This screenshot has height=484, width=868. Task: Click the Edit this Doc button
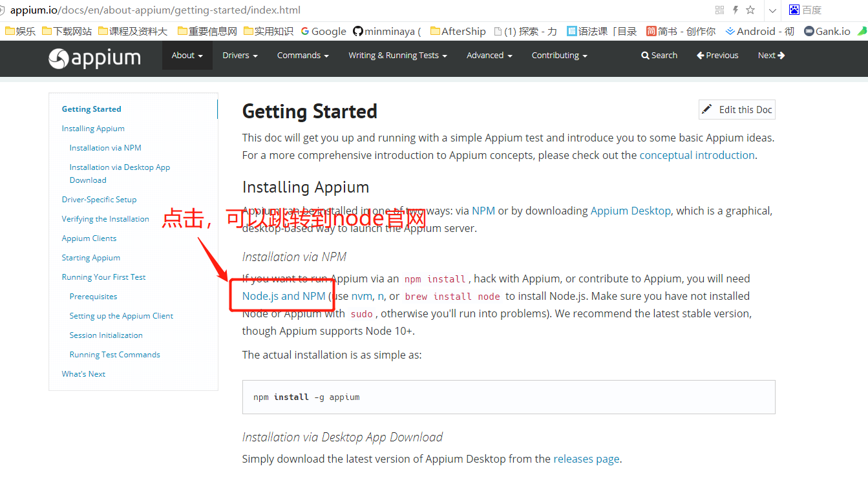(737, 110)
